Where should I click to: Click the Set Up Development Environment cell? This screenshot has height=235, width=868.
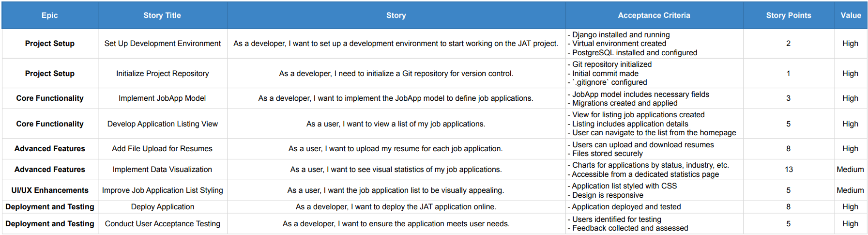coord(162,44)
